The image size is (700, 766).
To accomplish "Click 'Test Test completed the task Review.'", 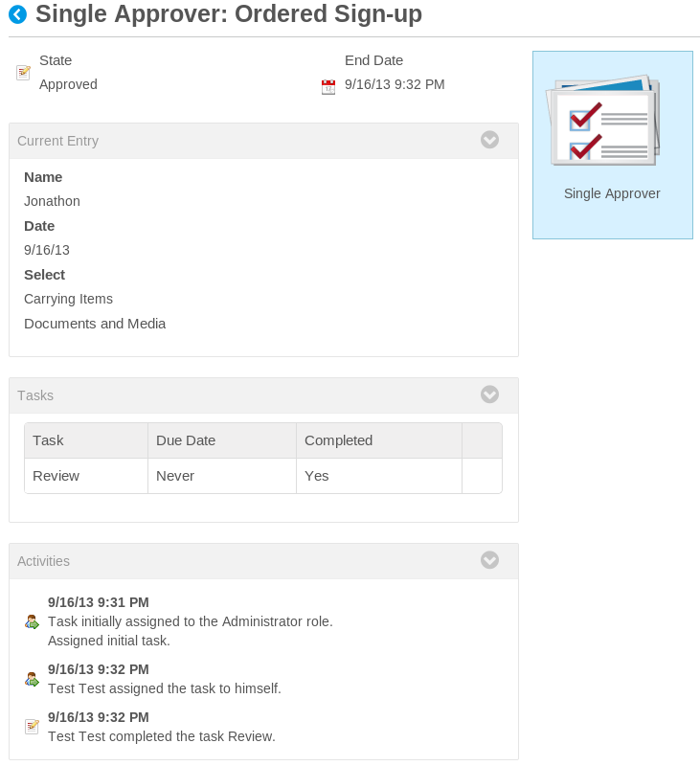I will pyautogui.click(x=162, y=736).
